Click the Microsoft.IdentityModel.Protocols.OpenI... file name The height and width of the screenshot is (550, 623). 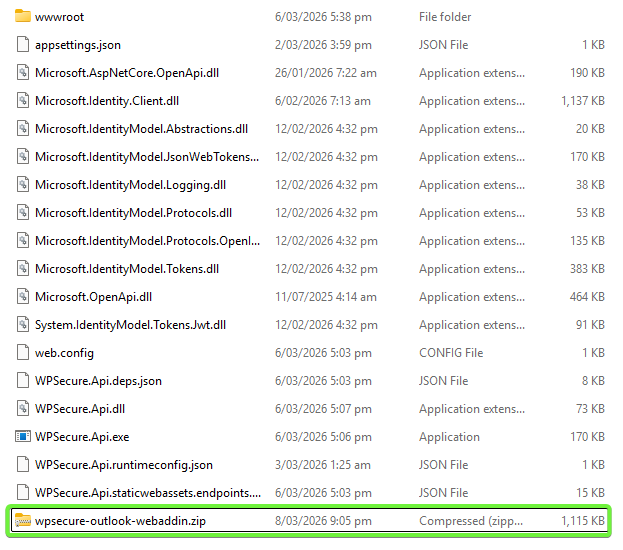[147, 241]
